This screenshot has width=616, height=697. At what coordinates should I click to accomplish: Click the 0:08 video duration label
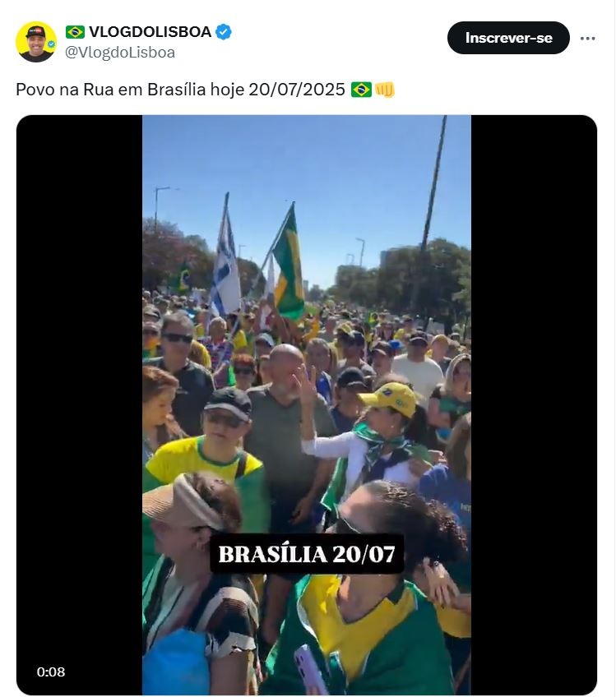(x=51, y=672)
